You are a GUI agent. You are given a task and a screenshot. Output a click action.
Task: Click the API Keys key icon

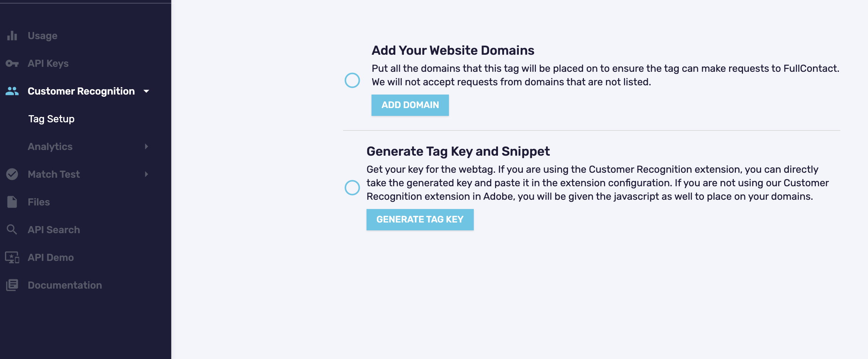point(12,63)
